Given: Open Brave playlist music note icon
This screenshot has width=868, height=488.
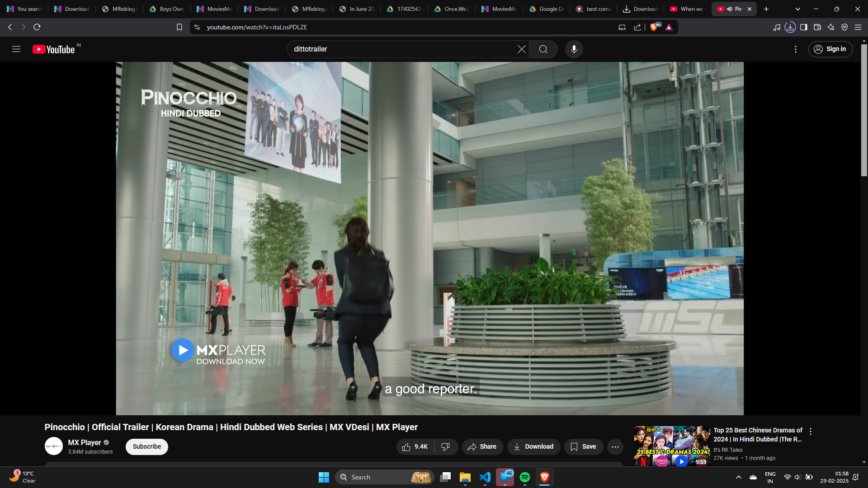Looking at the screenshot, I should tap(777, 27).
